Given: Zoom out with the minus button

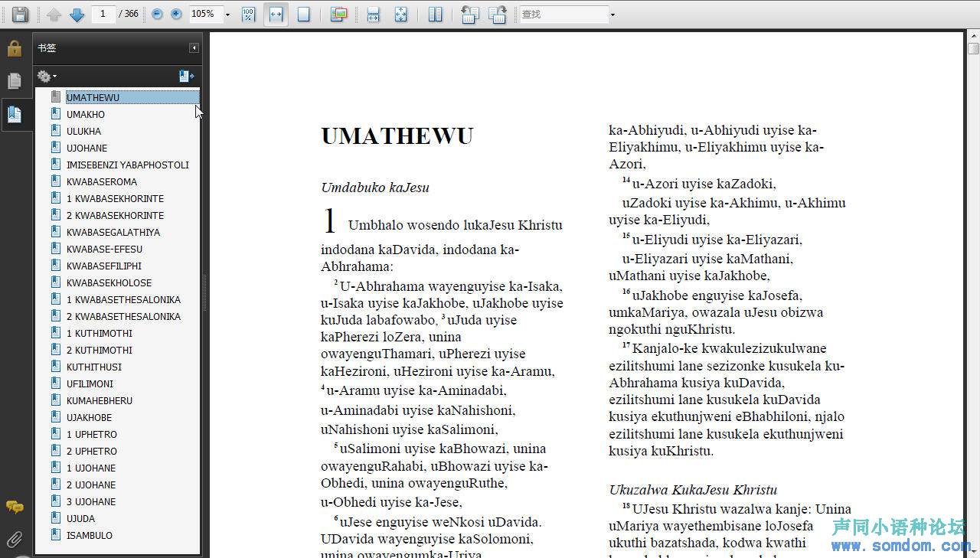Looking at the screenshot, I should 158,14.
